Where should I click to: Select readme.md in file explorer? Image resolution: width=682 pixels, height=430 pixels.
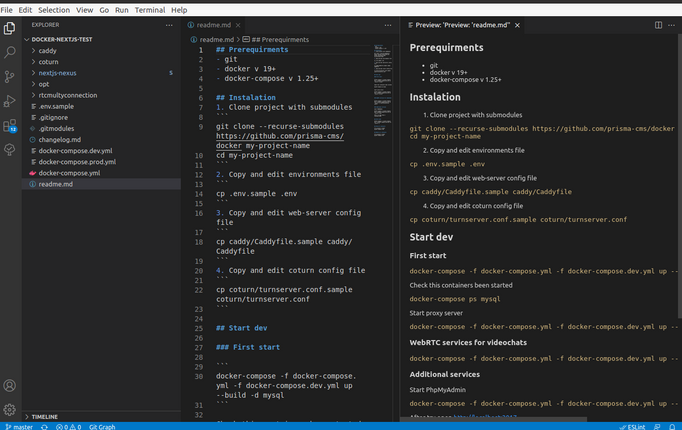pyautogui.click(x=101, y=184)
